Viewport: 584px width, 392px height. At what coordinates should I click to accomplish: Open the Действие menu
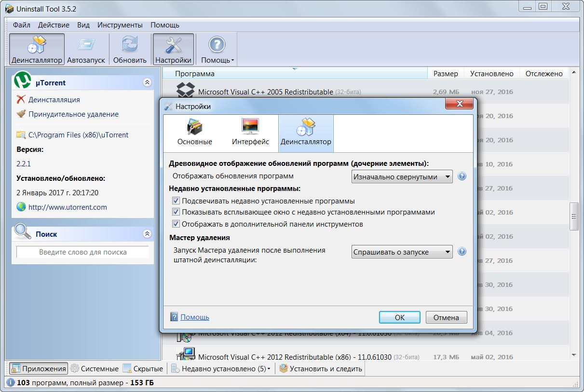54,25
